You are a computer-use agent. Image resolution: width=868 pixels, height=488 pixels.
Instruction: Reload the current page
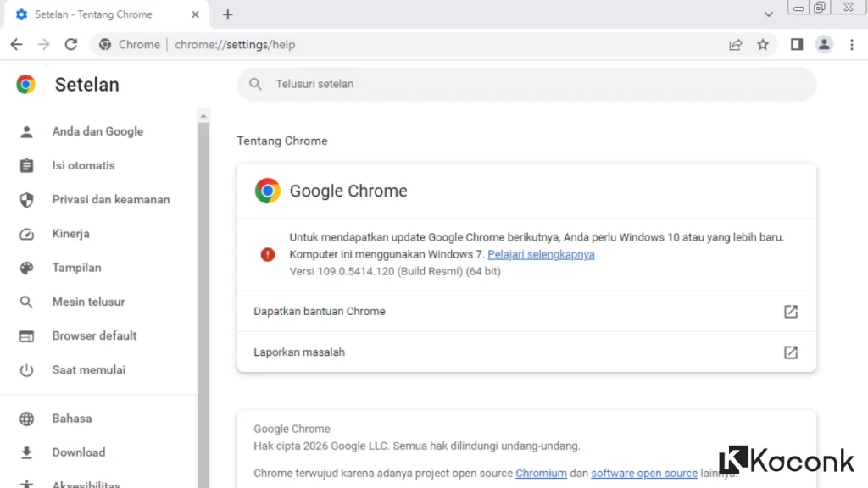pyautogui.click(x=71, y=44)
